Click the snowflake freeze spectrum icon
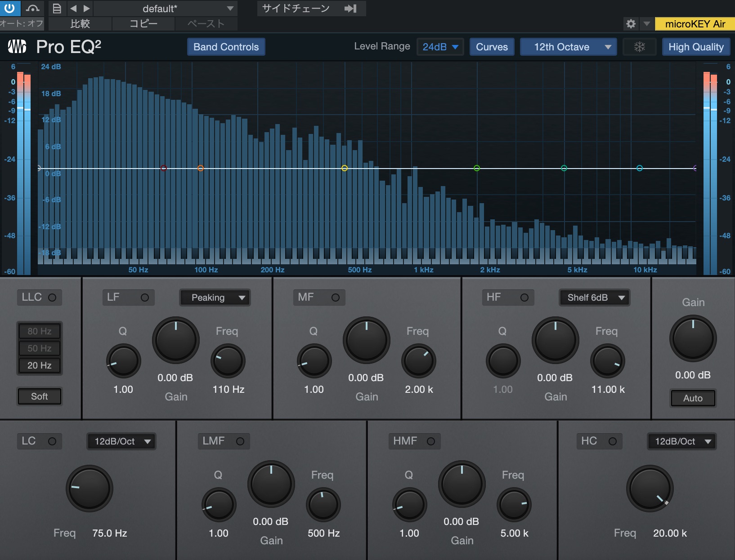 pyautogui.click(x=640, y=47)
